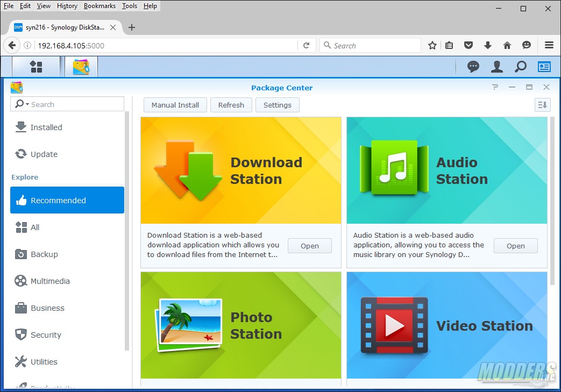This screenshot has width=561, height=392.
Task: Open Firefox downloads arrow icon
Action: (x=488, y=45)
